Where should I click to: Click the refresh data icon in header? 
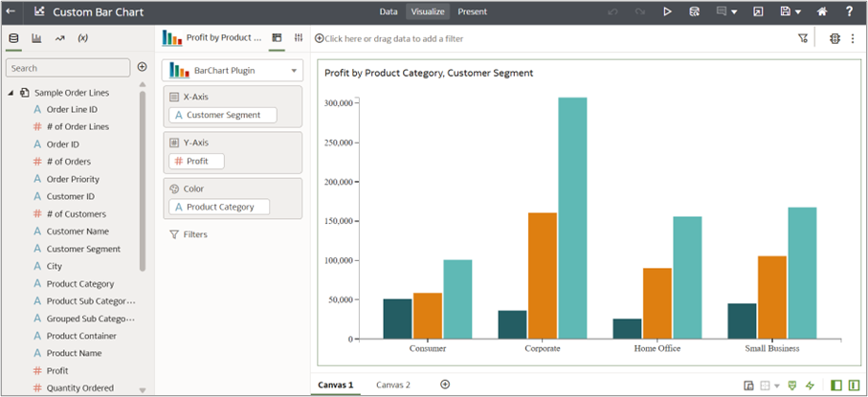click(x=694, y=11)
